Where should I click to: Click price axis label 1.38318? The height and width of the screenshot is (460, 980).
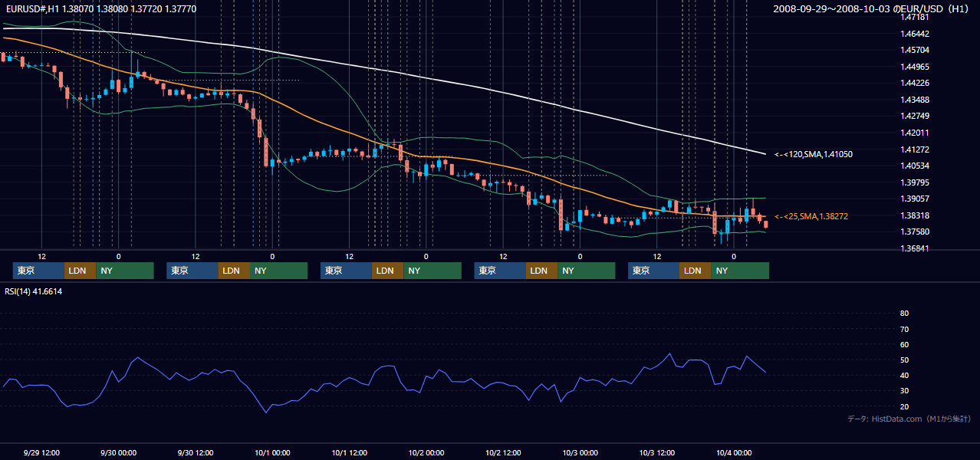[915, 215]
